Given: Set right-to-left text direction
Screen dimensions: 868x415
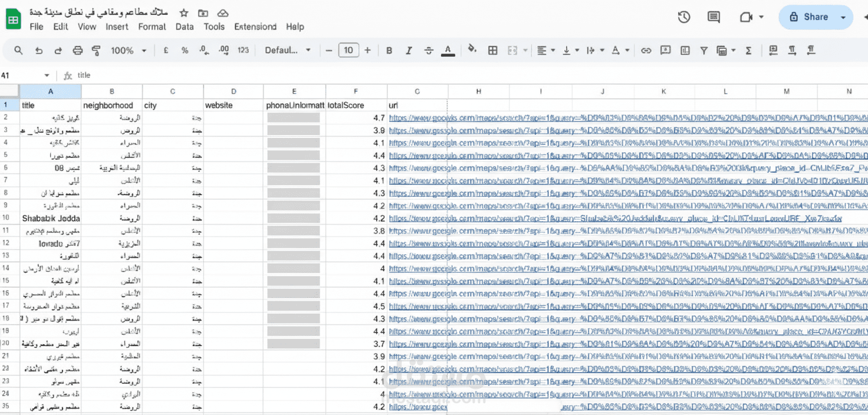Looking at the screenshot, I should [811, 50].
